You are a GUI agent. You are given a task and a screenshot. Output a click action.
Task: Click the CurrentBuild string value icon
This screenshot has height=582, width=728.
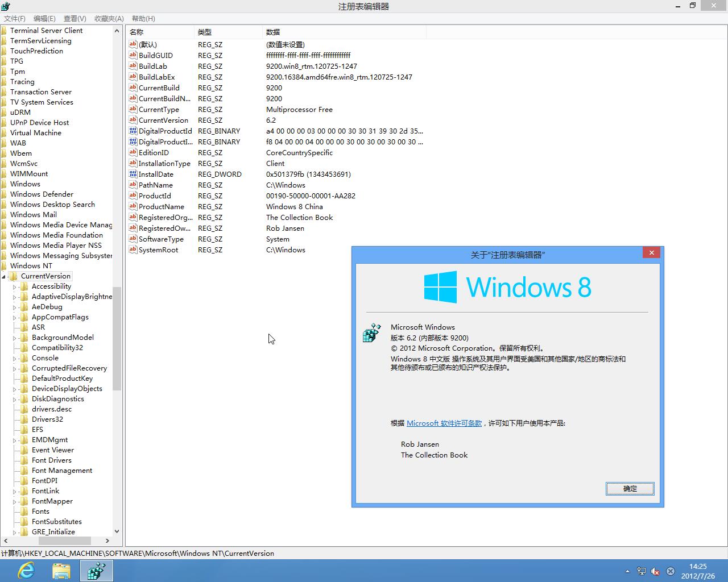coord(133,88)
